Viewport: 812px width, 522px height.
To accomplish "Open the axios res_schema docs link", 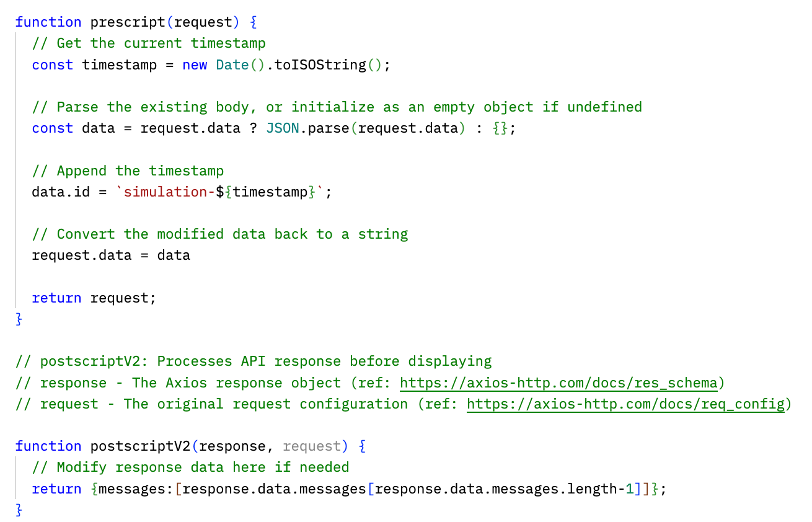I will (x=558, y=383).
